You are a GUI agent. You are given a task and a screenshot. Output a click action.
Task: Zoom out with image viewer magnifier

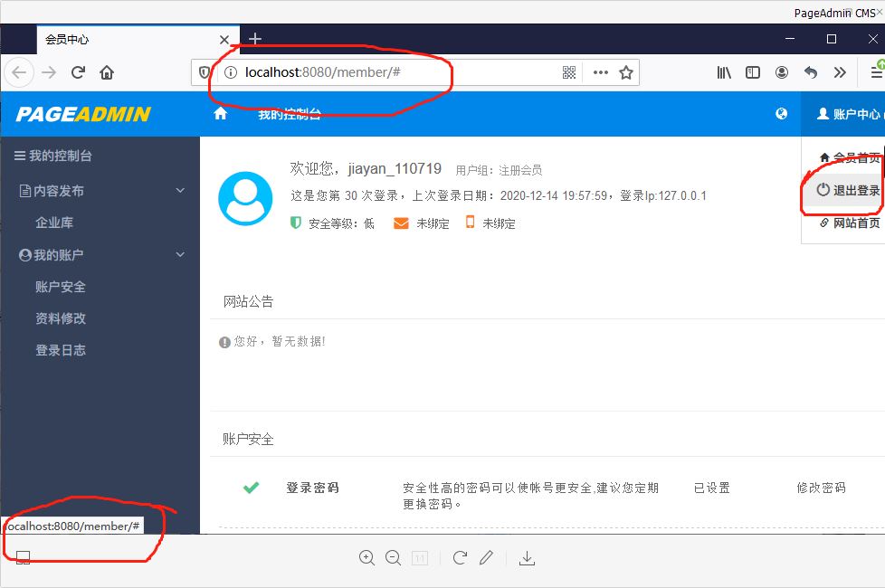(x=394, y=558)
